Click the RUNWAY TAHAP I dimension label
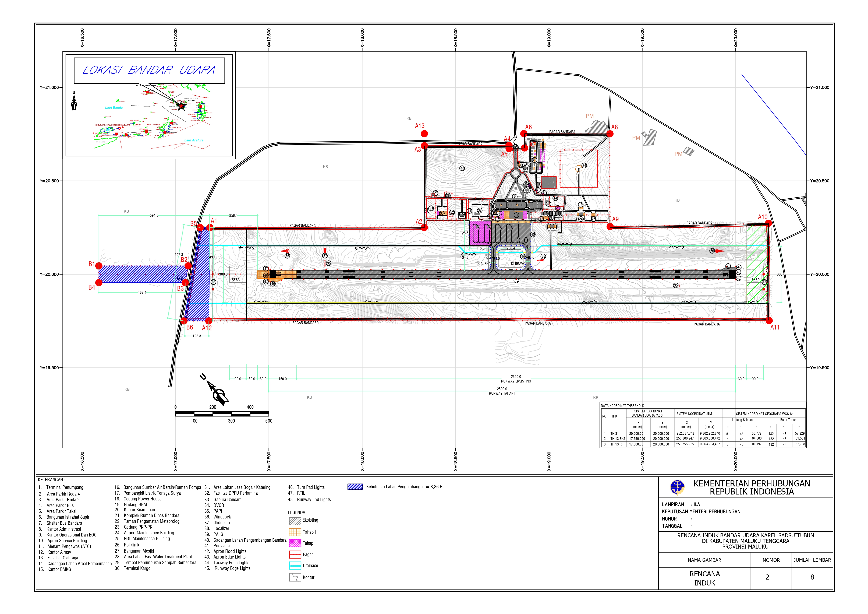The image size is (868, 614). click(x=502, y=394)
